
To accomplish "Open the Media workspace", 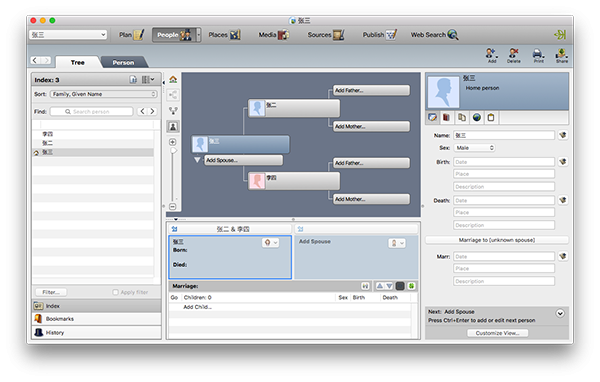I will tap(274, 35).
